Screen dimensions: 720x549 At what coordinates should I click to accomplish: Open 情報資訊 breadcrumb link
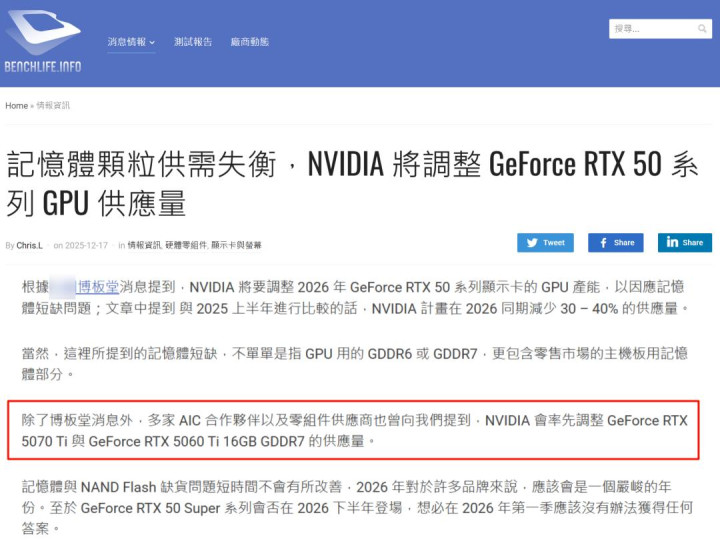click(53, 106)
